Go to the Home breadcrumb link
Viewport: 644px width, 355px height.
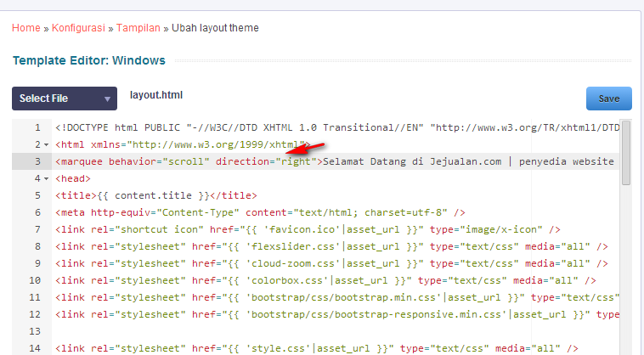click(x=26, y=28)
